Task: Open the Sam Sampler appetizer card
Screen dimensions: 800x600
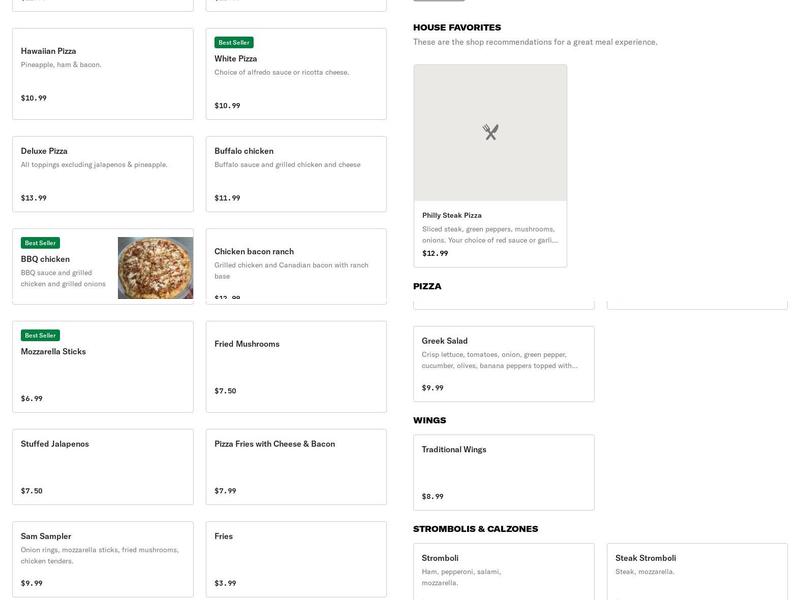Action: 103,559
